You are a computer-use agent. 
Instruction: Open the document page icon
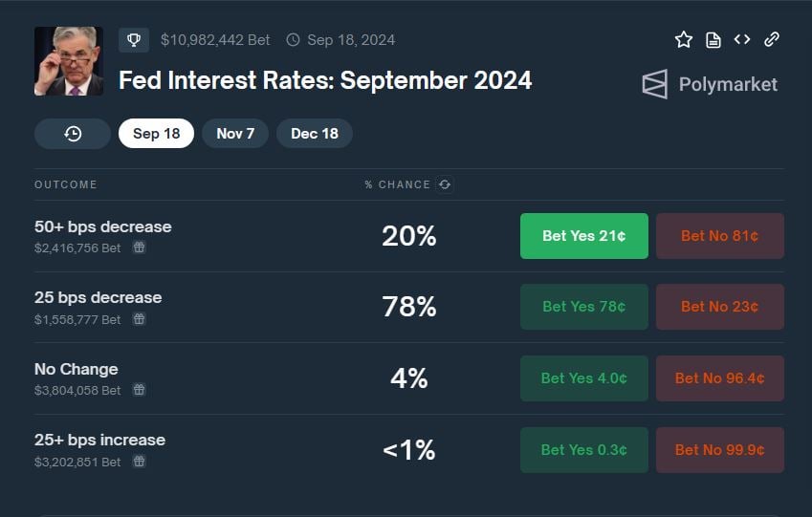[713, 40]
